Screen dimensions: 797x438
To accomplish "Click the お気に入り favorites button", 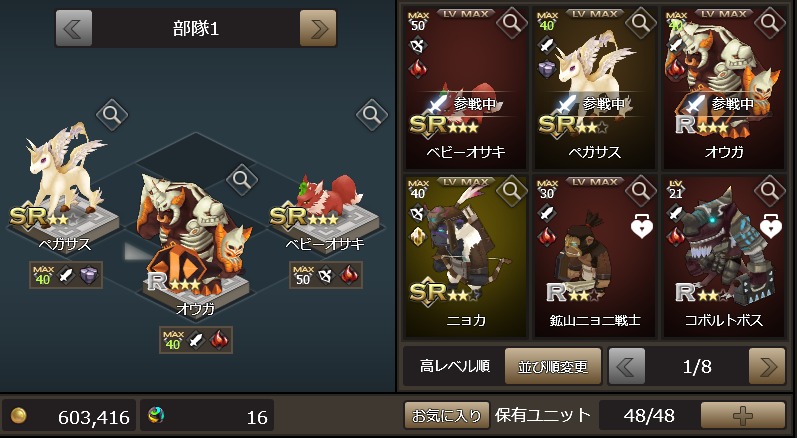I will click(x=446, y=416).
